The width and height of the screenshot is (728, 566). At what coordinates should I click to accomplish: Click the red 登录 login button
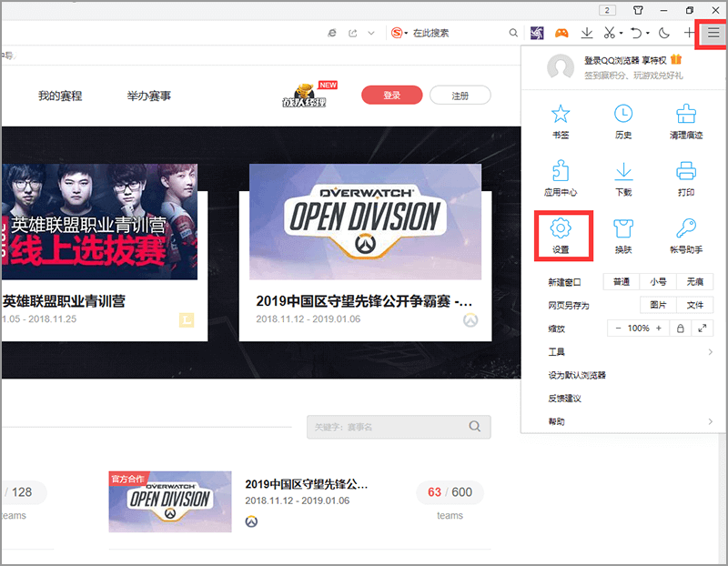[x=392, y=96]
